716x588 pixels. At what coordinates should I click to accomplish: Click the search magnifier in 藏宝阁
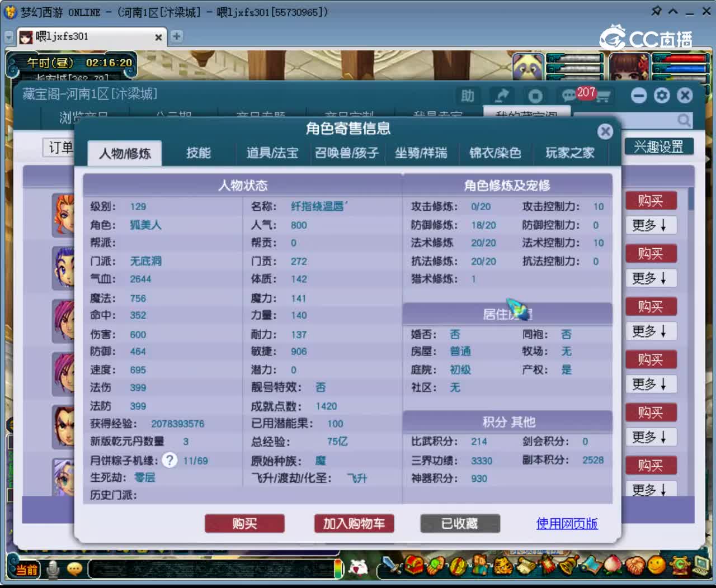coord(684,120)
